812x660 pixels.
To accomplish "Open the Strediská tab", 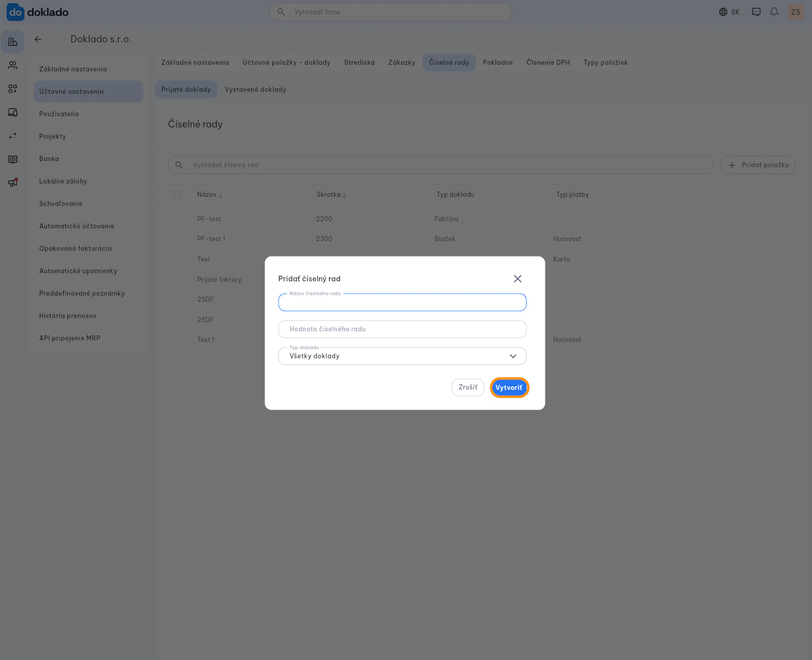I will coord(359,62).
